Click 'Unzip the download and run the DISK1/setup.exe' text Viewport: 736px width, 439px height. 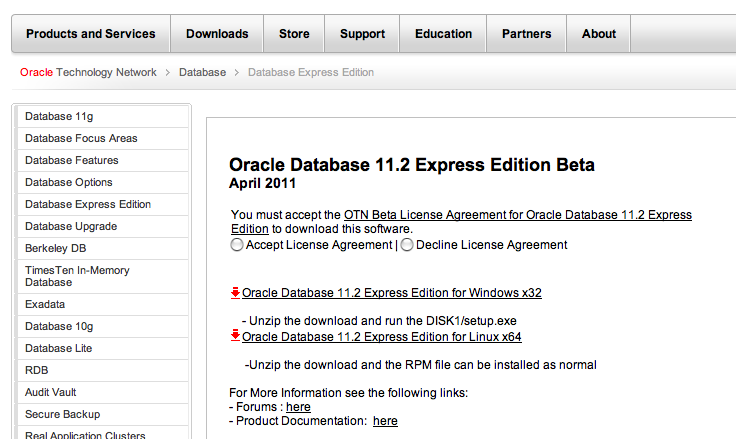click(383, 321)
